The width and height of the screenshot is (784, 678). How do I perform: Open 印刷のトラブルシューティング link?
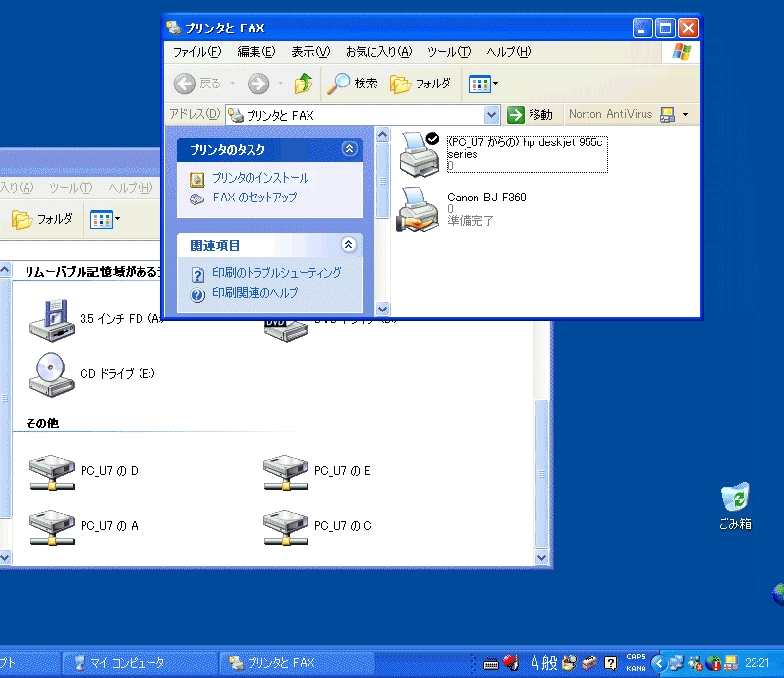[x=276, y=272]
